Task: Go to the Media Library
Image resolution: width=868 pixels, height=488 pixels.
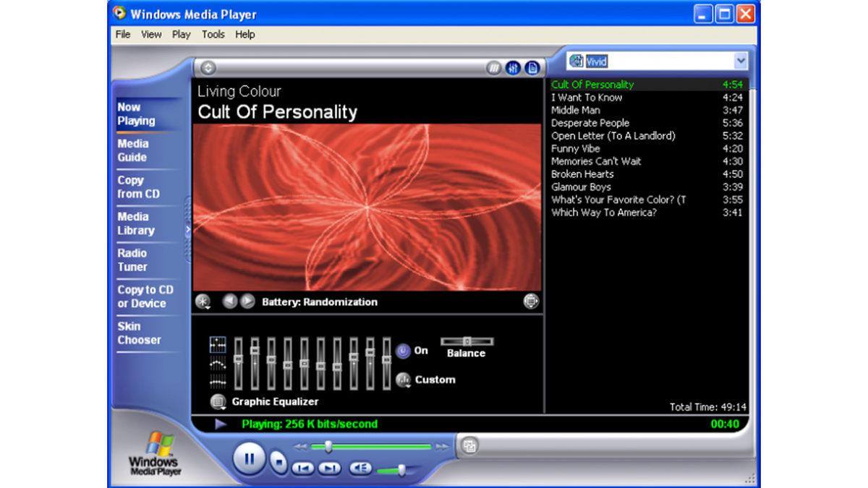Action: (x=135, y=223)
